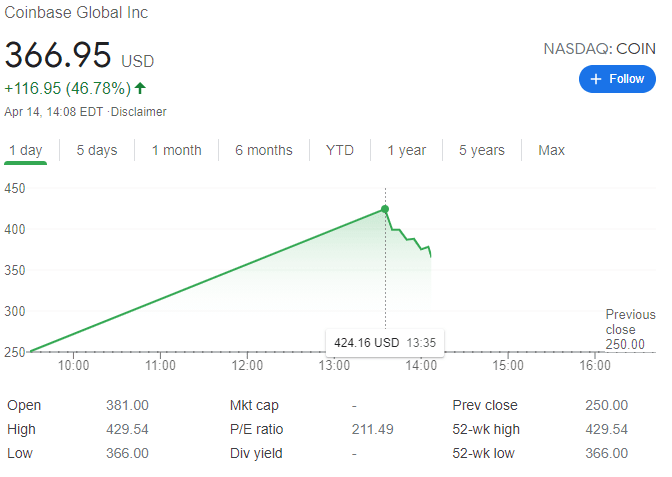View the 5 years chart tab
The image size is (672, 477).
click(x=482, y=150)
